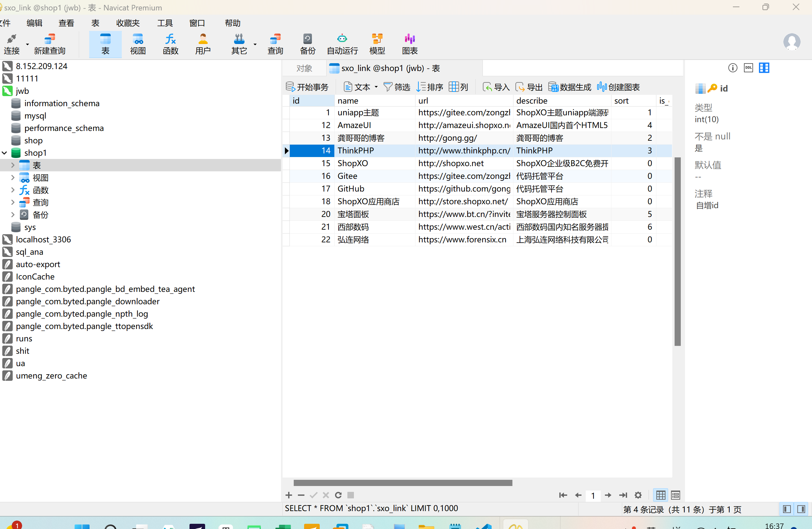Screen dimensions: 812x529
Task: Click the 其它 others toolbar icon
Action: coord(239,44)
